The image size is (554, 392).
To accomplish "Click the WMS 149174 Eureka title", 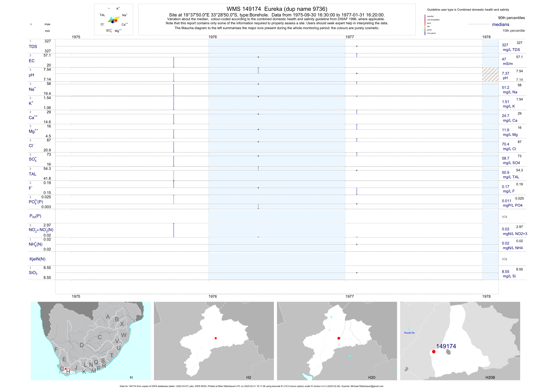I will pyautogui.click(x=277, y=9).
